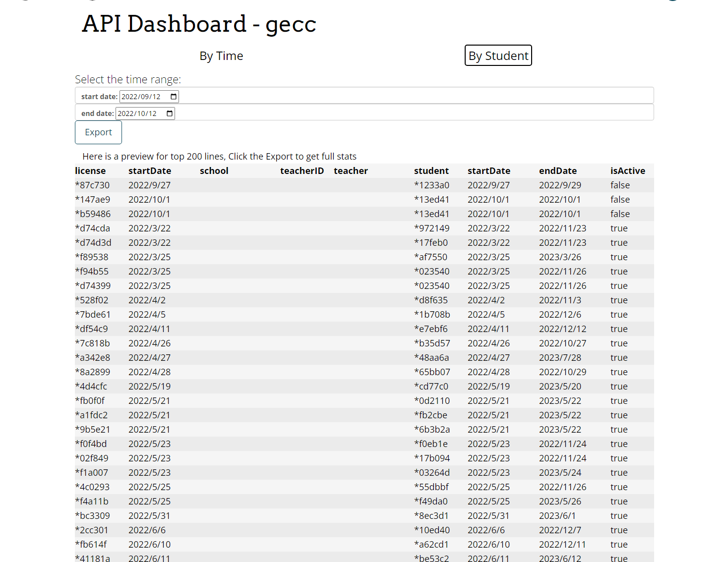Click the end date input field
Screen dimensions: 728x562
click(139, 113)
